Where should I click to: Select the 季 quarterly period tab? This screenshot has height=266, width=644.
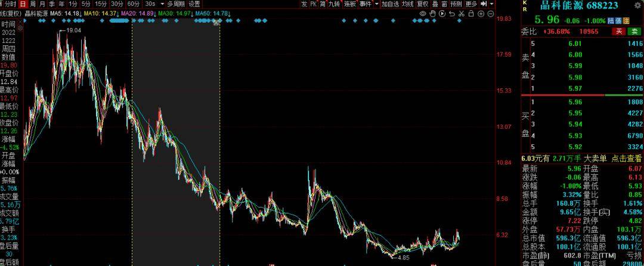(x=52, y=4)
